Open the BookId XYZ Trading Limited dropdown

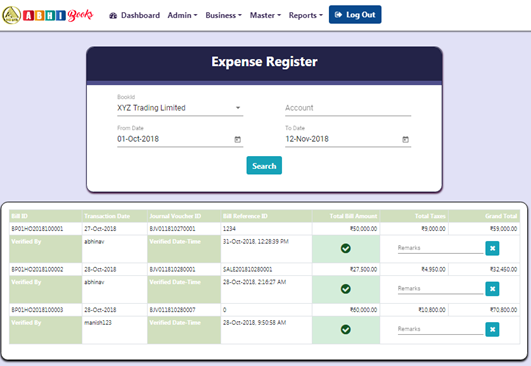tap(180, 108)
